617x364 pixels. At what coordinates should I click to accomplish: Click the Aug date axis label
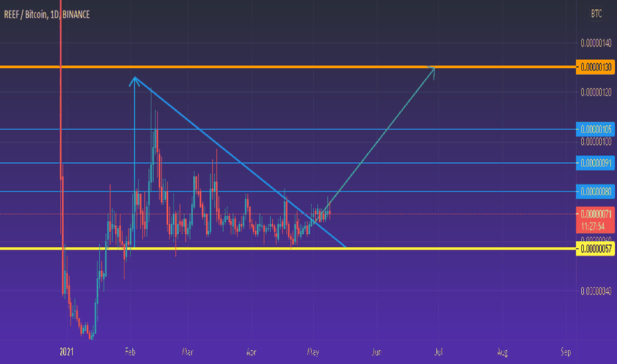tap(502, 352)
